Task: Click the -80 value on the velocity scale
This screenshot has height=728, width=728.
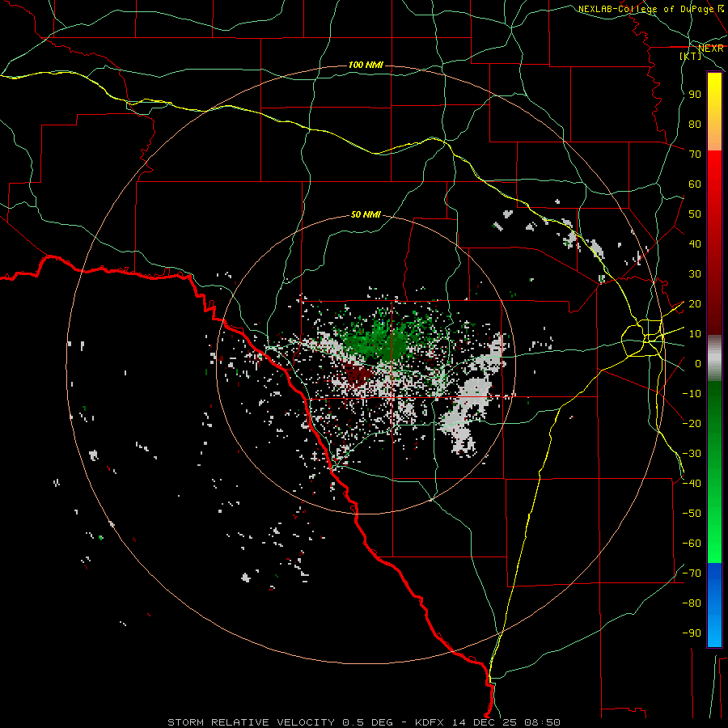Action: click(692, 603)
